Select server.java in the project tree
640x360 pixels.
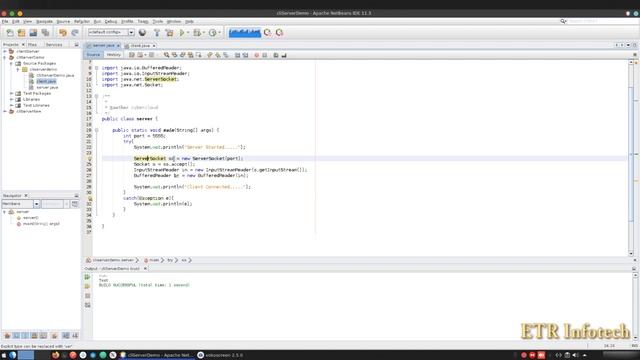tap(47, 87)
